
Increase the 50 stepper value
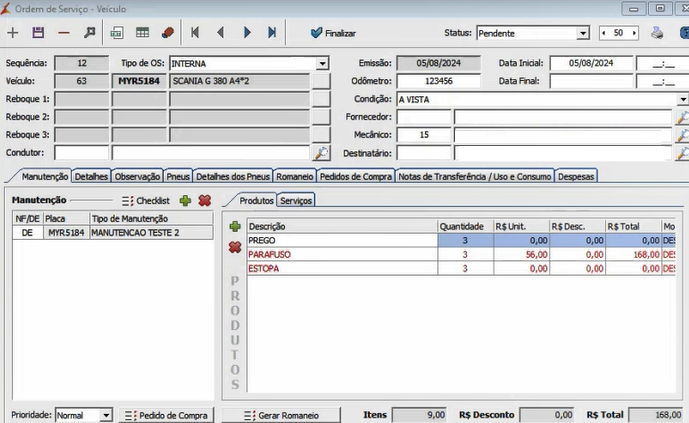click(634, 33)
